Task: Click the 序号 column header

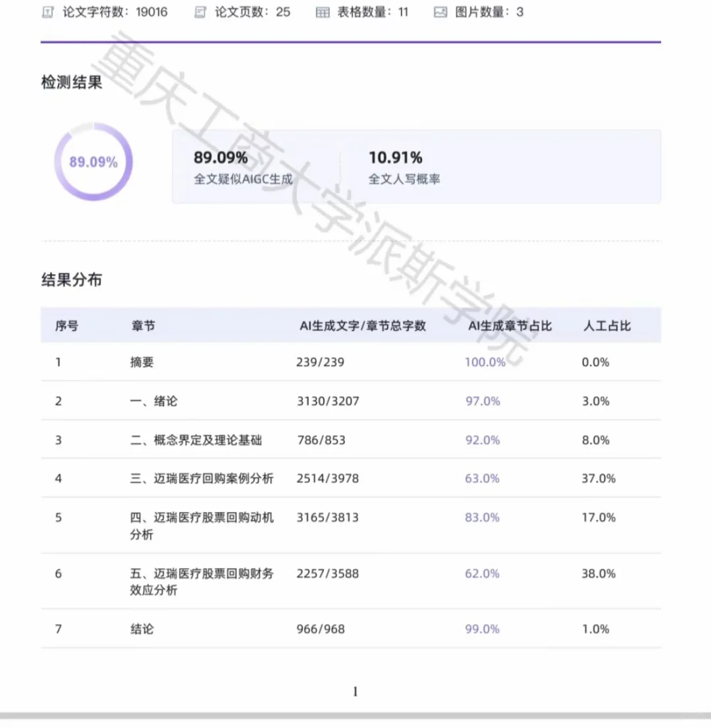Action: [x=66, y=326]
